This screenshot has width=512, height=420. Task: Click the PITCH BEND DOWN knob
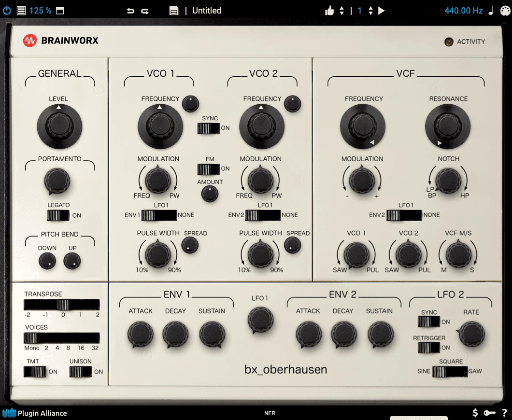click(47, 261)
